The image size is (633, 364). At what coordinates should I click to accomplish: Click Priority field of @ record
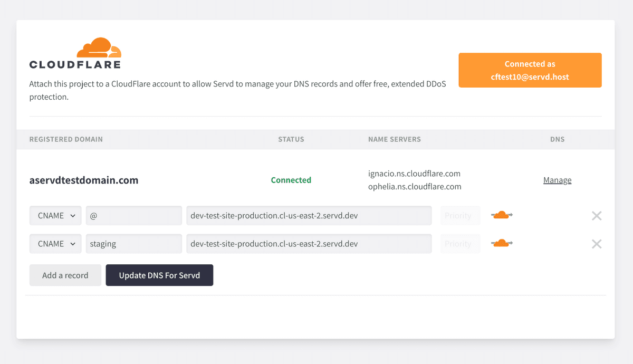460,216
